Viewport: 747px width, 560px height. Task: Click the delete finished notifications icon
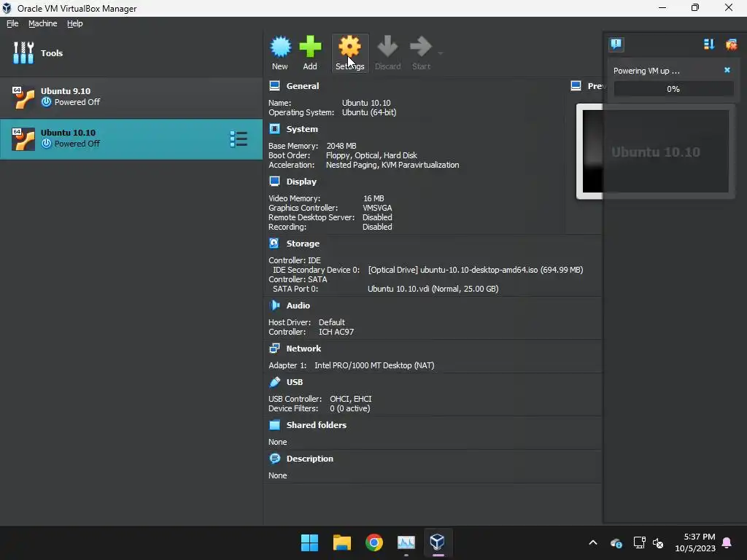[731, 44]
